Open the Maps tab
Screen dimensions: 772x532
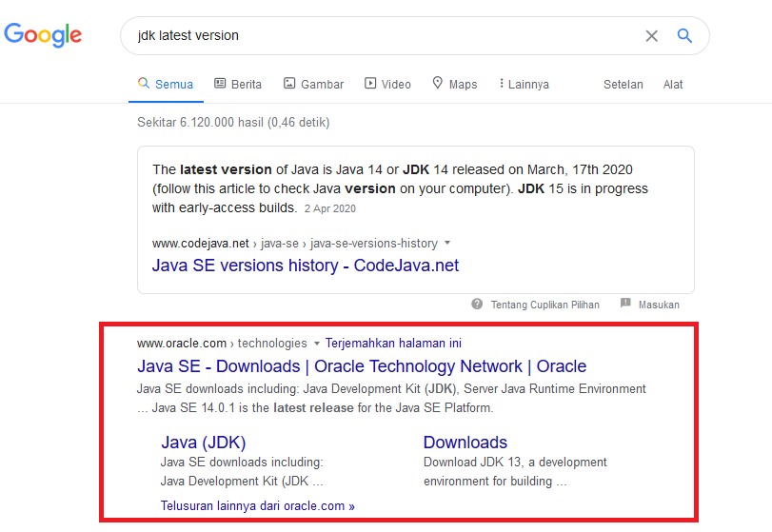[x=454, y=84]
